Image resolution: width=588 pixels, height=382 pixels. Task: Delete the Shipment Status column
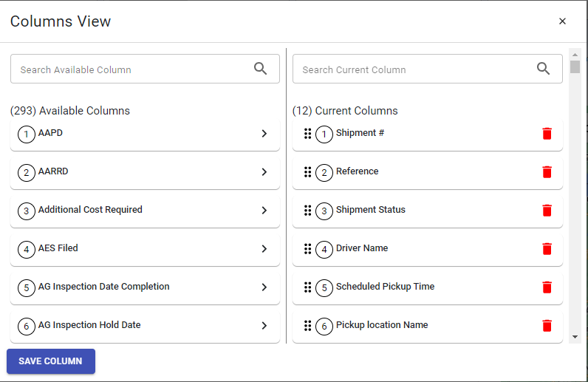pyautogui.click(x=547, y=210)
